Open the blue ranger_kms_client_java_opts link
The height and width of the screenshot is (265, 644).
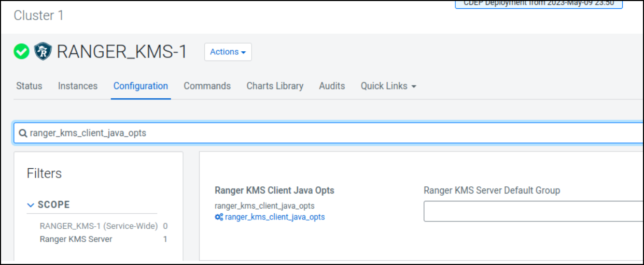pyautogui.click(x=275, y=217)
